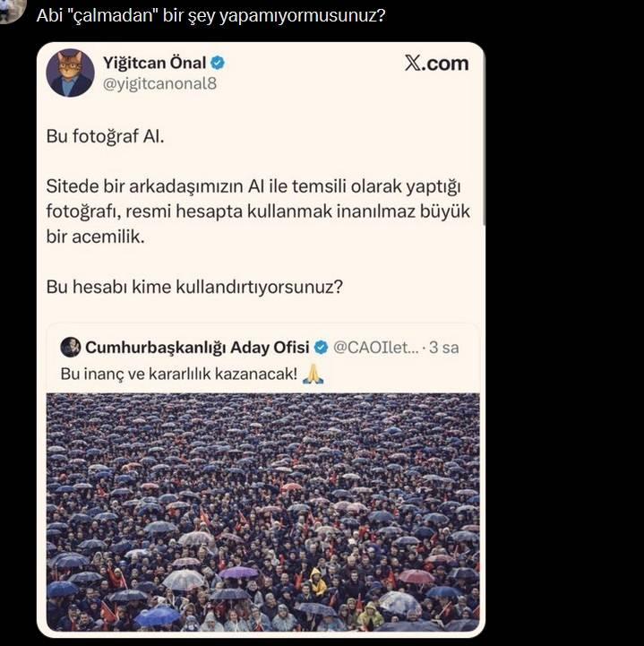Click the X.com logo

436,64
